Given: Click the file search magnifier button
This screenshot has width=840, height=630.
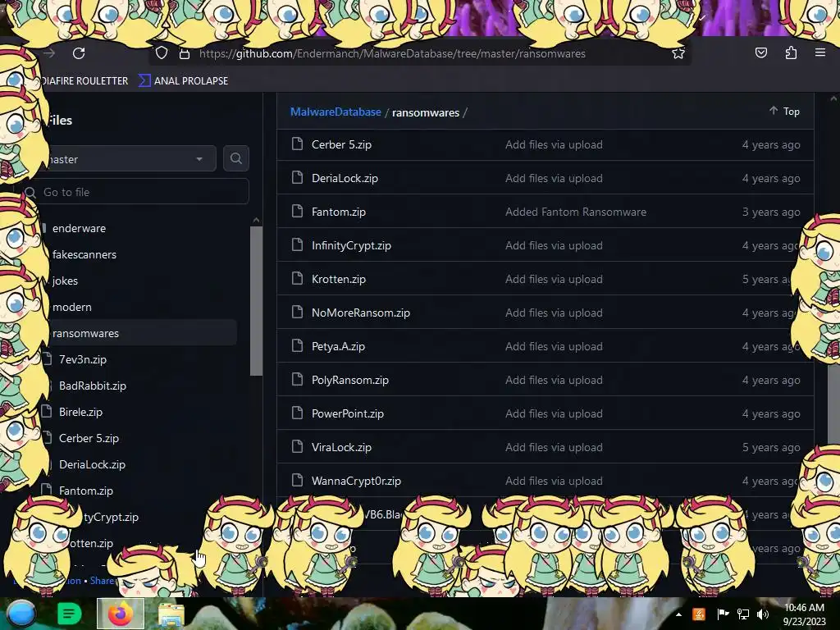Looking at the screenshot, I should pyautogui.click(x=235, y=158).
